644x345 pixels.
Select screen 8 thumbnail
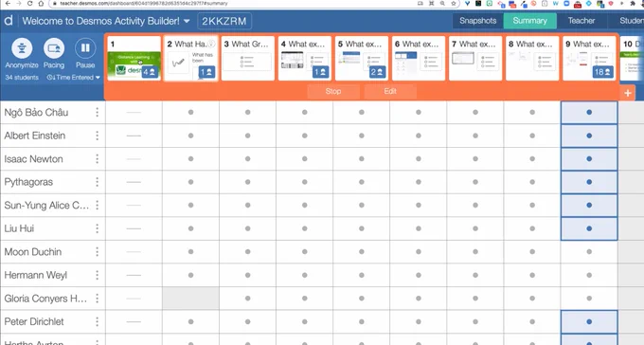[x=532, y=58]
